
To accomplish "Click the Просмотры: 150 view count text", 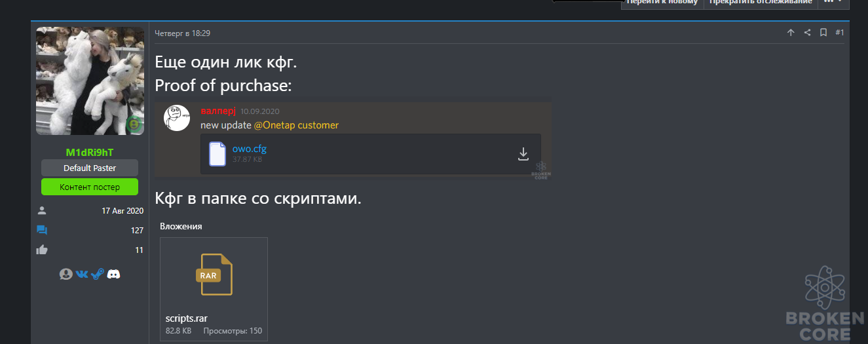I will 233,331.
